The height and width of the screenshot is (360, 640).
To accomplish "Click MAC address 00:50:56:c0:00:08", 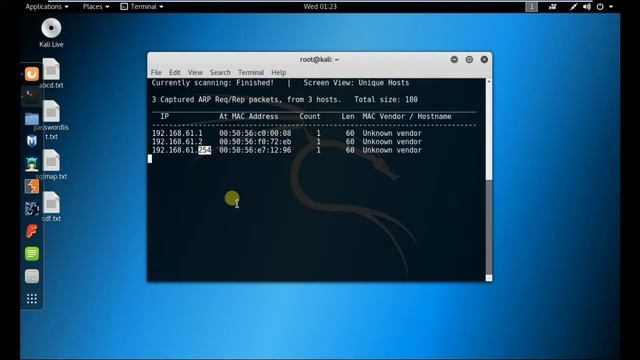I will coord(255,133).
